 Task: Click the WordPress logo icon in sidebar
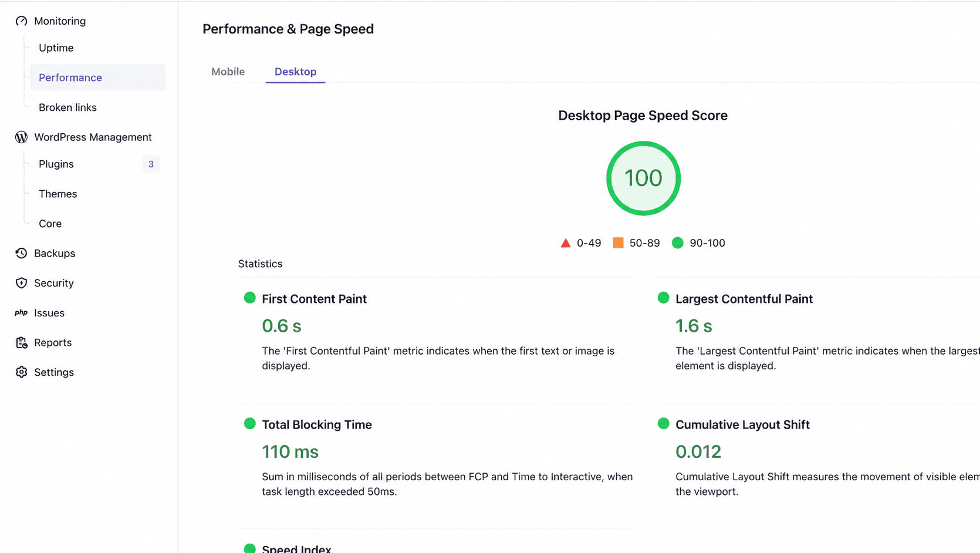(22, 137)
